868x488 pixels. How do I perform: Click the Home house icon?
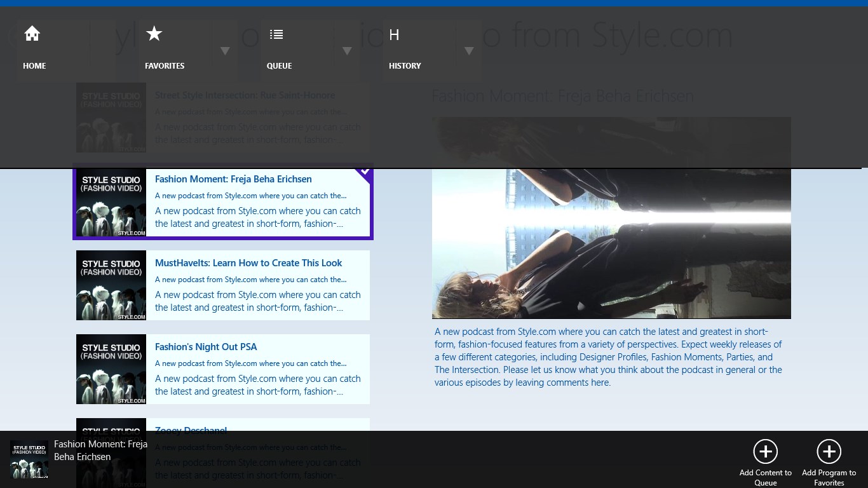point(32,34)
